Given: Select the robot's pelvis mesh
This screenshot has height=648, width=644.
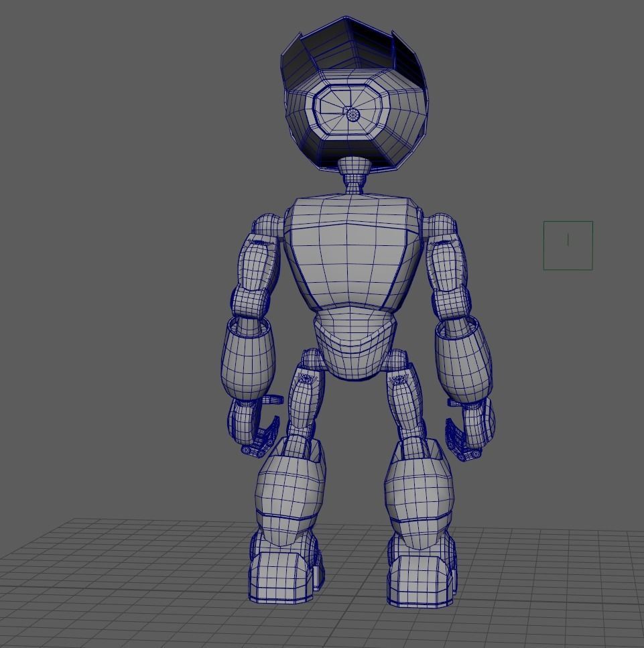Looking at the screenshot, I should [355, 345].
